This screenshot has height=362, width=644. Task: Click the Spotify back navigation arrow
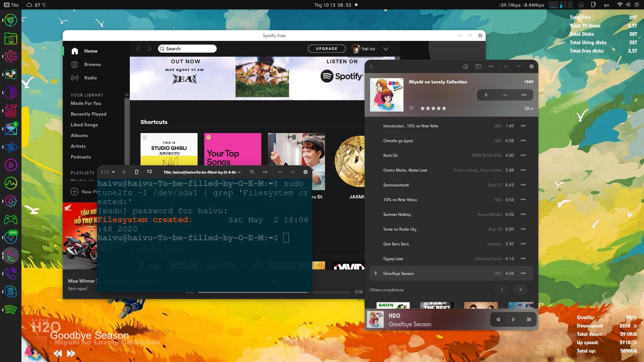point(138,49)
